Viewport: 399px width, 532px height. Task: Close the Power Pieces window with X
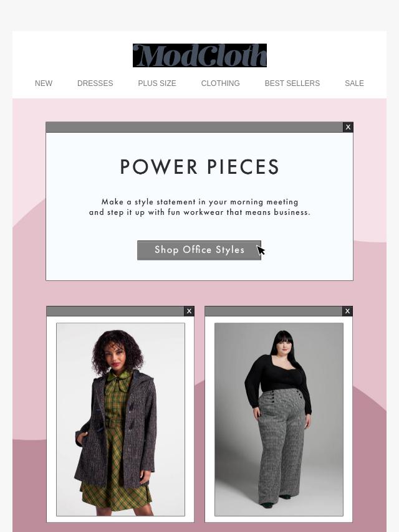pyautogui.click(x=348, y=127)
